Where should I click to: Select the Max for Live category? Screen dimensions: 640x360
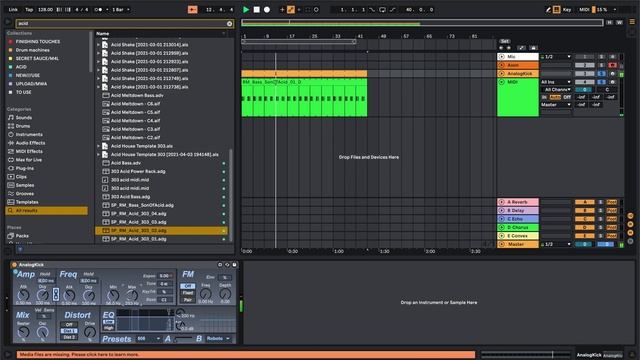tap(29, 160)
